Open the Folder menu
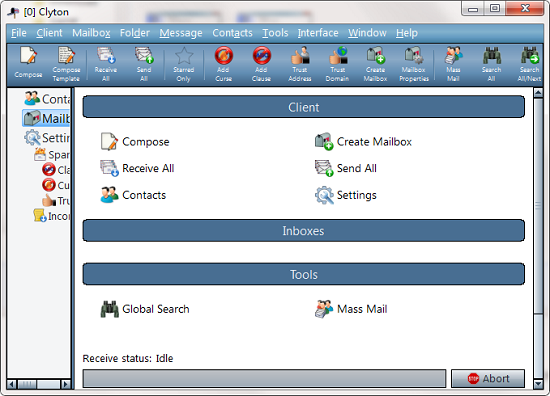 tap(135, 33)
